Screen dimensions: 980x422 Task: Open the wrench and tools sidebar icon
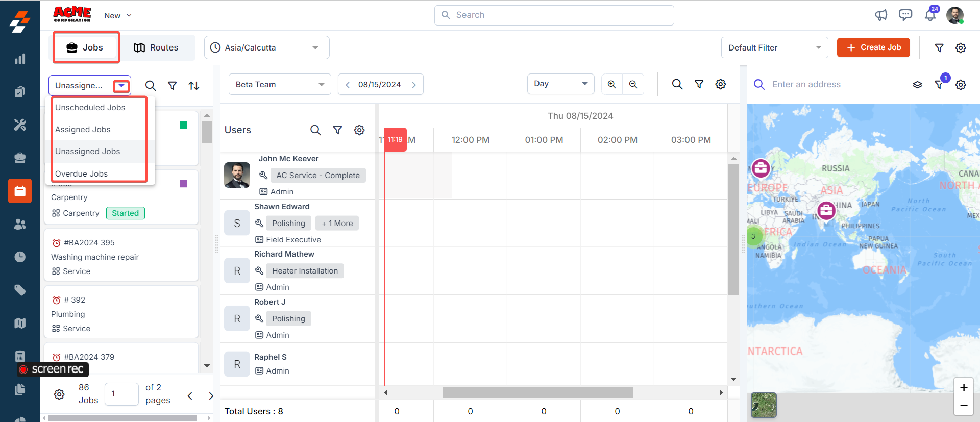20,125
